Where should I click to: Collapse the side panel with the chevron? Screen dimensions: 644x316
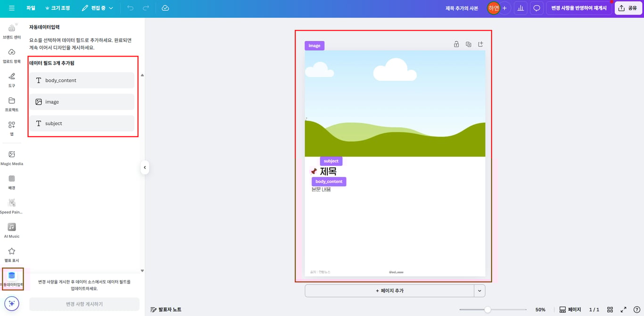[145, 167]
